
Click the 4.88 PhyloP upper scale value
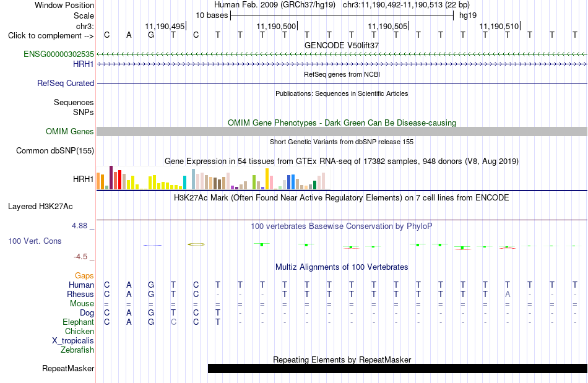(79, 226)
